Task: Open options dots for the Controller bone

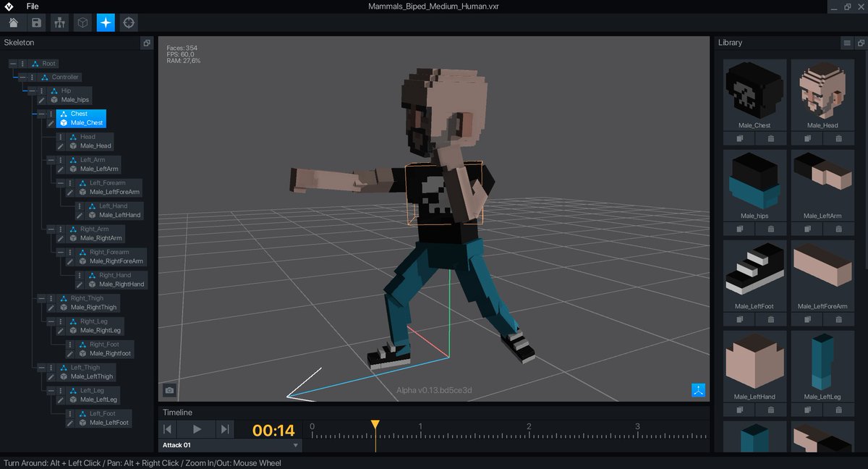Action: pyautogui.click(x=33, y=77)
